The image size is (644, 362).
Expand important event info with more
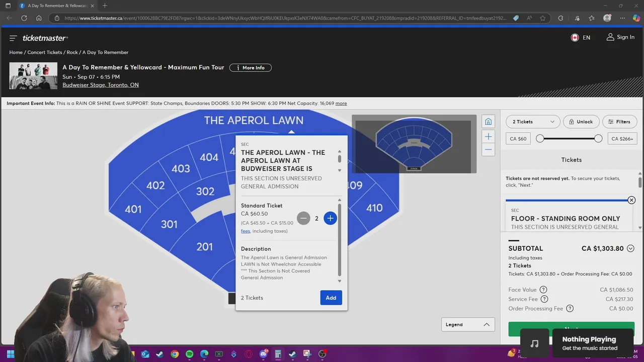point(341,104)
